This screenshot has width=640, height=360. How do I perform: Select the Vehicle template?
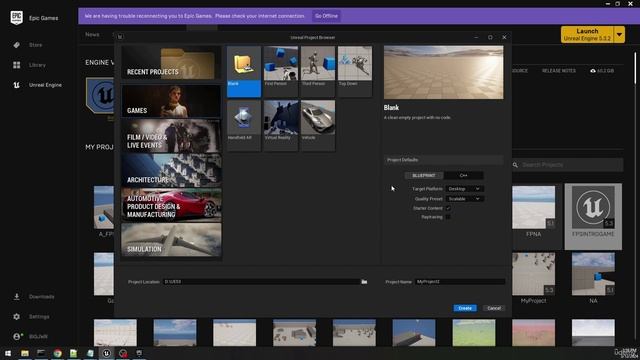[318, 125]
